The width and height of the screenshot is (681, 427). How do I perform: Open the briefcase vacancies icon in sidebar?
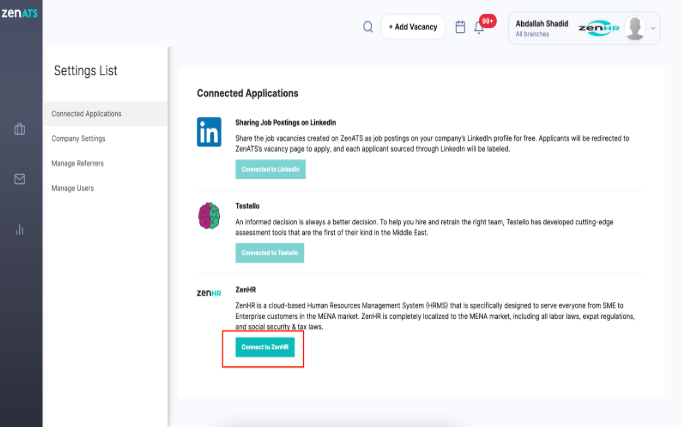click(x=20, y=129)
